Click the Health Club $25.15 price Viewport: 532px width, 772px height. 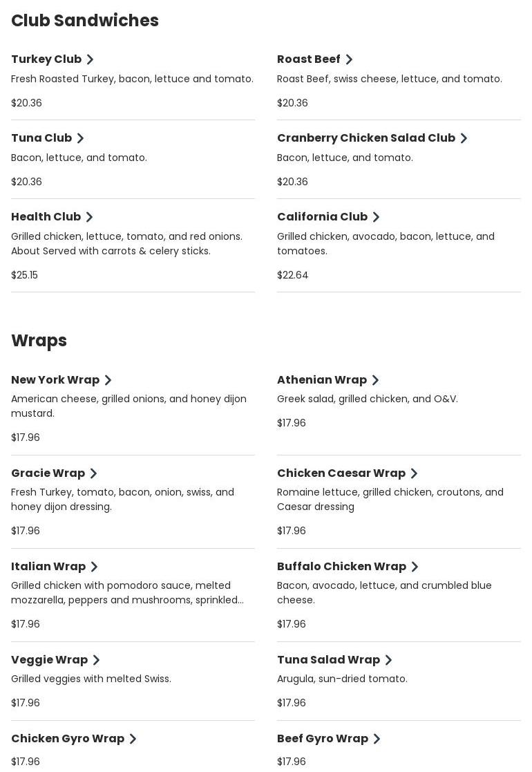[x=25, y=275]
